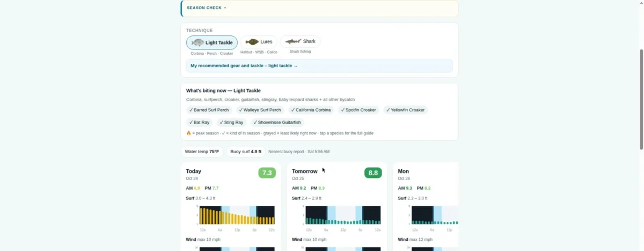Viewport: 644px width, 251px height.
Task: Click the shark icon on Shark button
Action: 293,41
